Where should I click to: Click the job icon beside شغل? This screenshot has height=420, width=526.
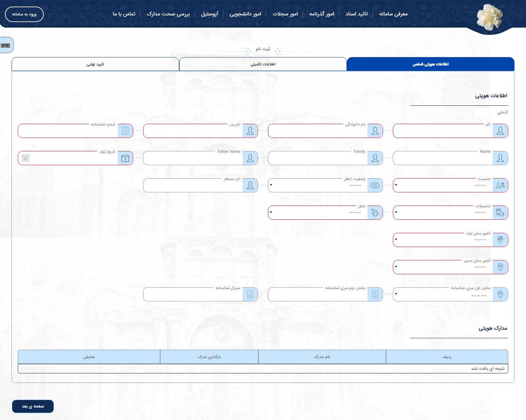(375, 213)
